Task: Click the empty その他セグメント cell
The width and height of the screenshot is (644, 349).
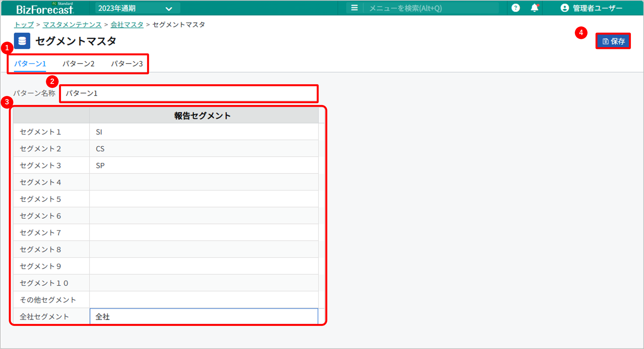Action: coord(204,300)
